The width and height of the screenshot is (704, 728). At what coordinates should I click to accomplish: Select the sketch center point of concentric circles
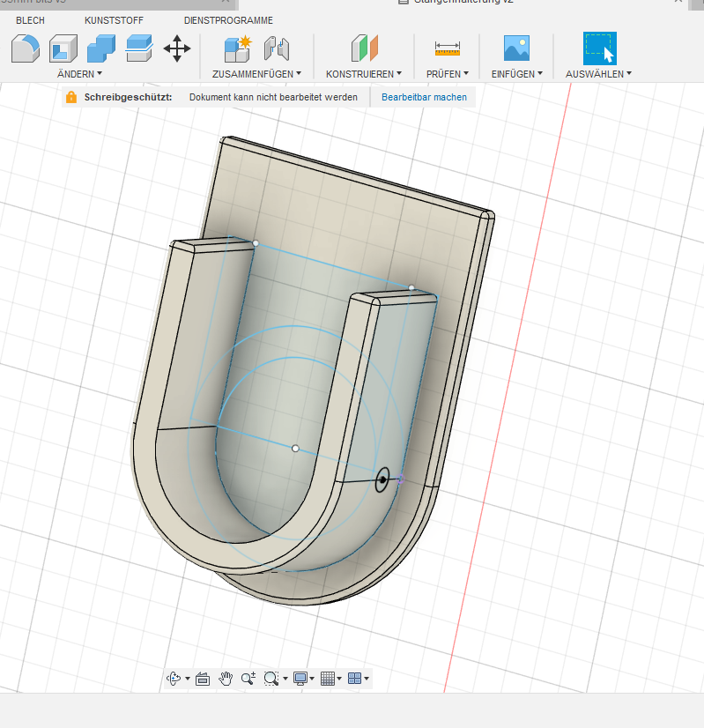click(x=295, y=449)
